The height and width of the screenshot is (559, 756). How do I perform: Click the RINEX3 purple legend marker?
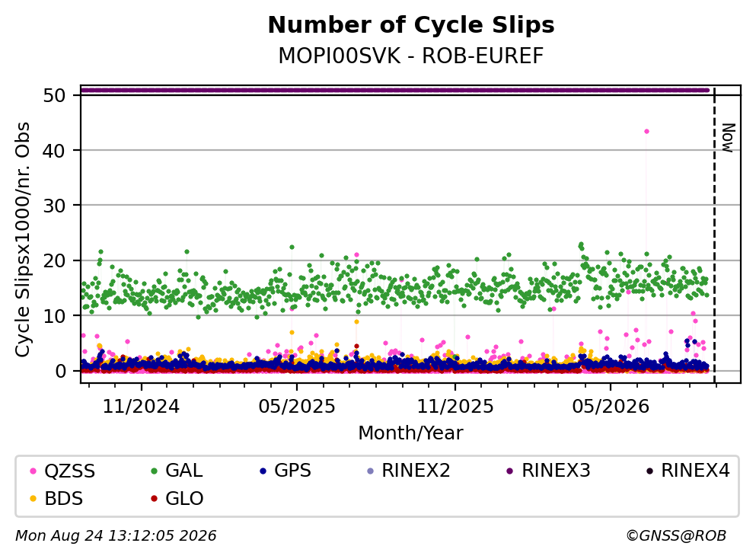pyautogui.click(x=510, y=471)
